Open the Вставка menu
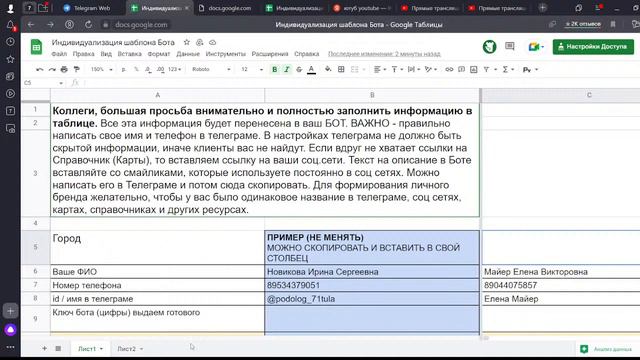640x360 pixels. [x=129, y=54]
